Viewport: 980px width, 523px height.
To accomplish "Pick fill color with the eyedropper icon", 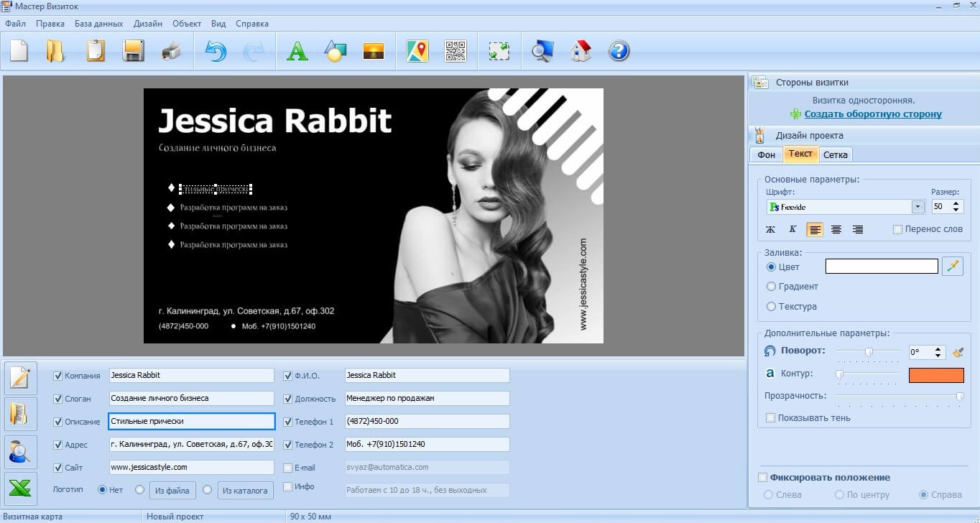I will (953, 266).
